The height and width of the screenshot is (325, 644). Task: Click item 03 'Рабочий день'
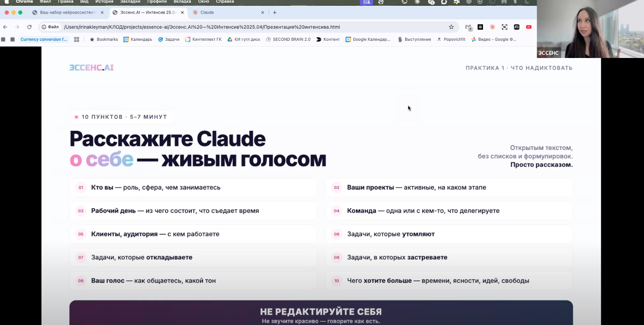(193, 211)
